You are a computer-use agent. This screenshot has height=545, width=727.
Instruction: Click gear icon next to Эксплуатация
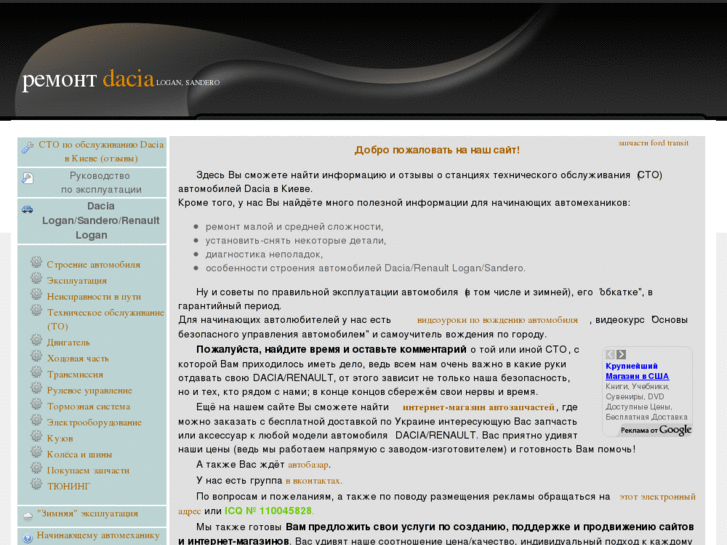(36, 278)
